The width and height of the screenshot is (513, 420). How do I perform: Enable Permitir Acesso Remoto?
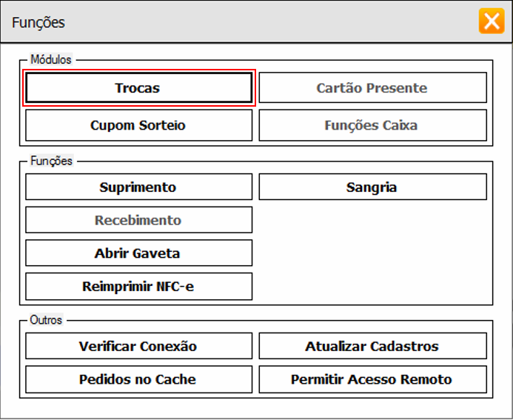click(x=372, y=379)
